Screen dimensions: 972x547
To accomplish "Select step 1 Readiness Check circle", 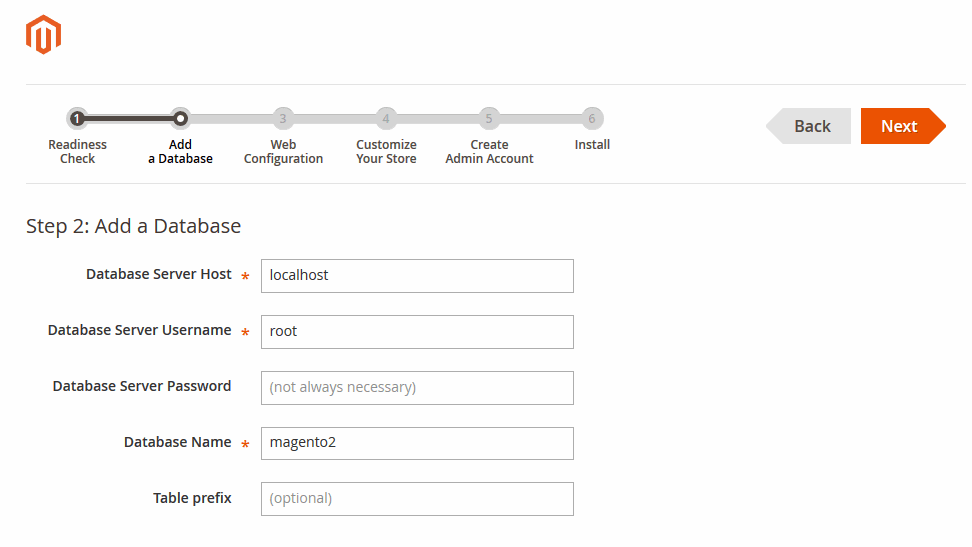I will 77,119.
